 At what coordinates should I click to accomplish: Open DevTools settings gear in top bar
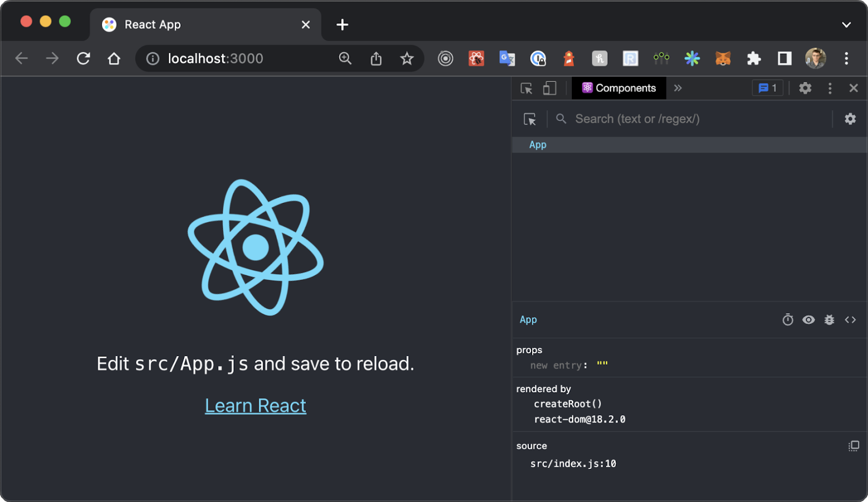(x=805, y=88)
